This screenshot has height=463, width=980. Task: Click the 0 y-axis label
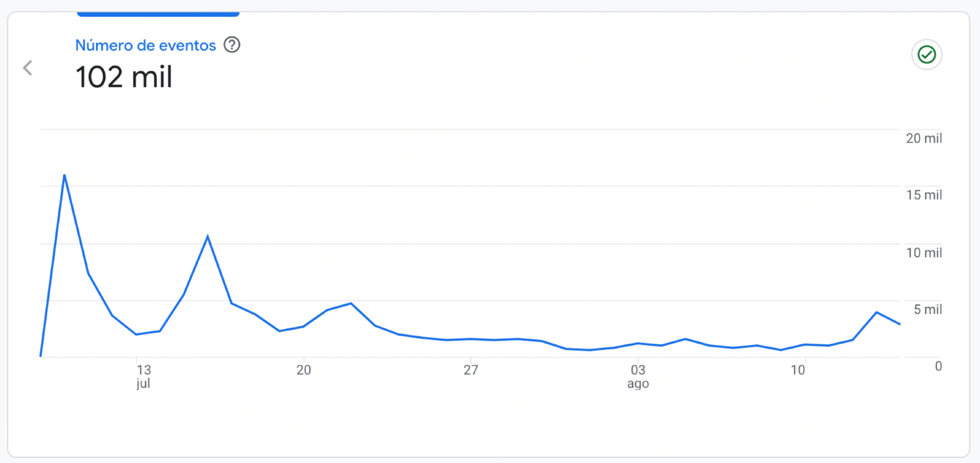[x=938, y=366]
